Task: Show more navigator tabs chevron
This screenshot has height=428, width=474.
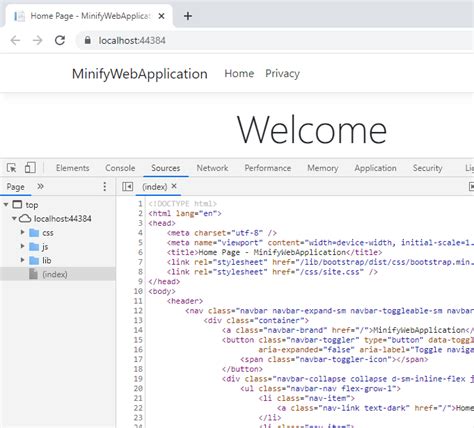Action: click(40, 186)
